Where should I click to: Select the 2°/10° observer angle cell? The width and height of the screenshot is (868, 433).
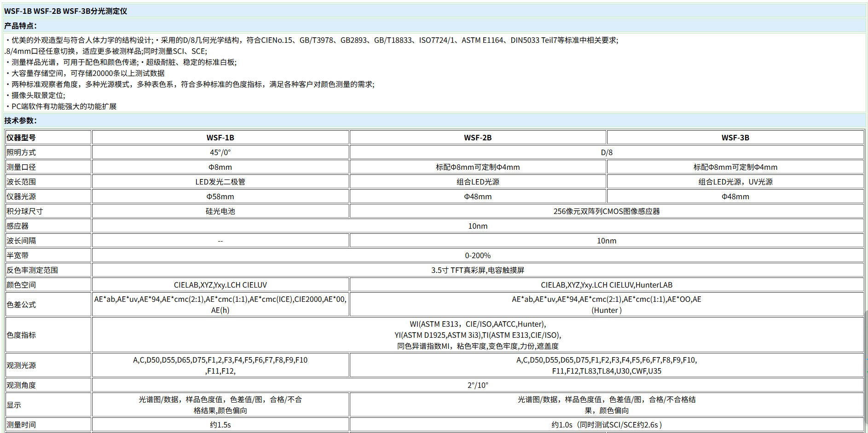(477, 385)
